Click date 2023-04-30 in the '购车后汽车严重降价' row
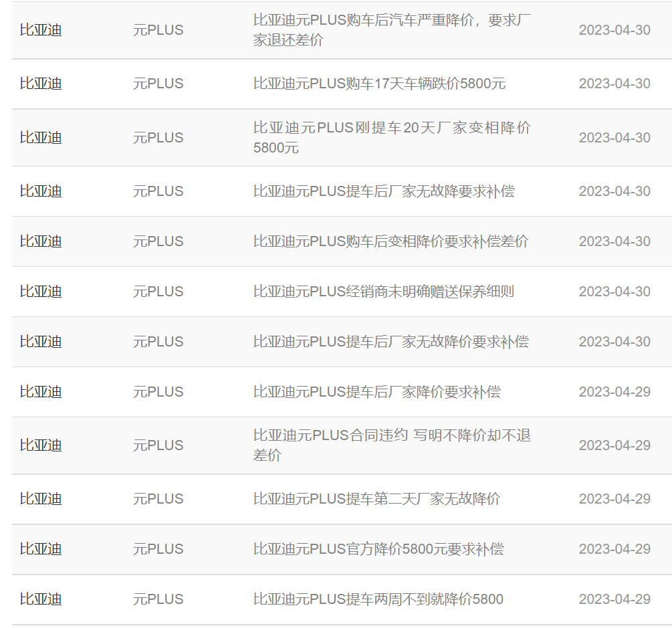This screenshot has width=672, height=628. point(614,30)
